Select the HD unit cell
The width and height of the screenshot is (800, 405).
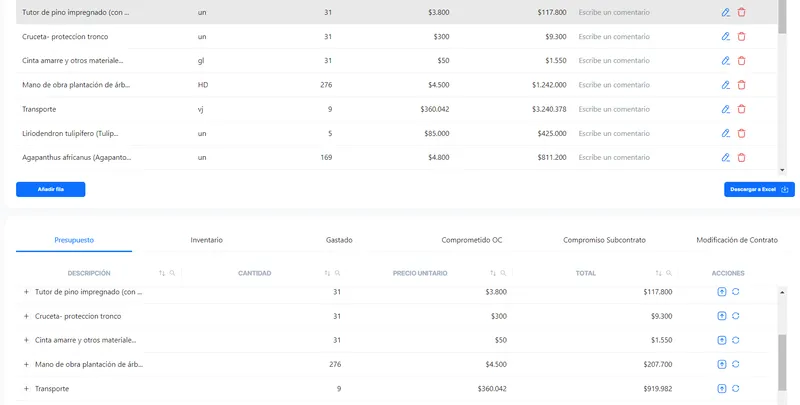pyautogui.click(x=203, y=85)
